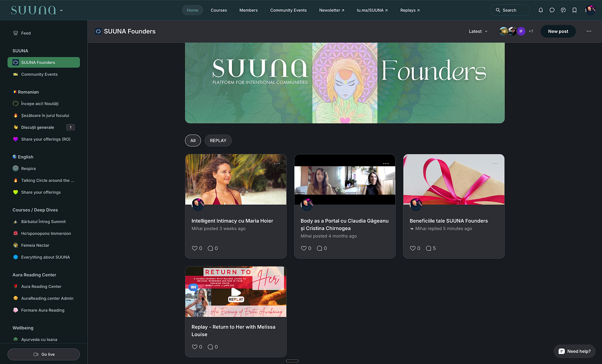Click the member avatars group in header
Viewport: 602px width, 364px height.
(516, 31)
